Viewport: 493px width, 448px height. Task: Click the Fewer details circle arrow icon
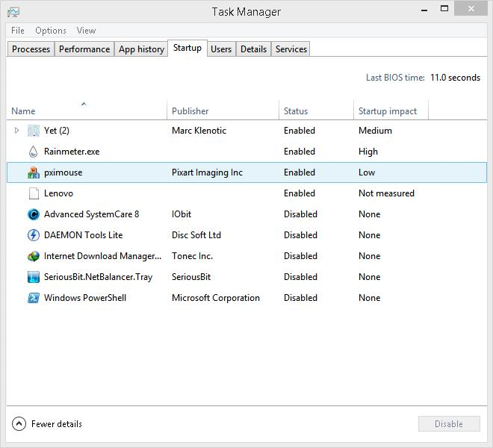click(19, 424)
